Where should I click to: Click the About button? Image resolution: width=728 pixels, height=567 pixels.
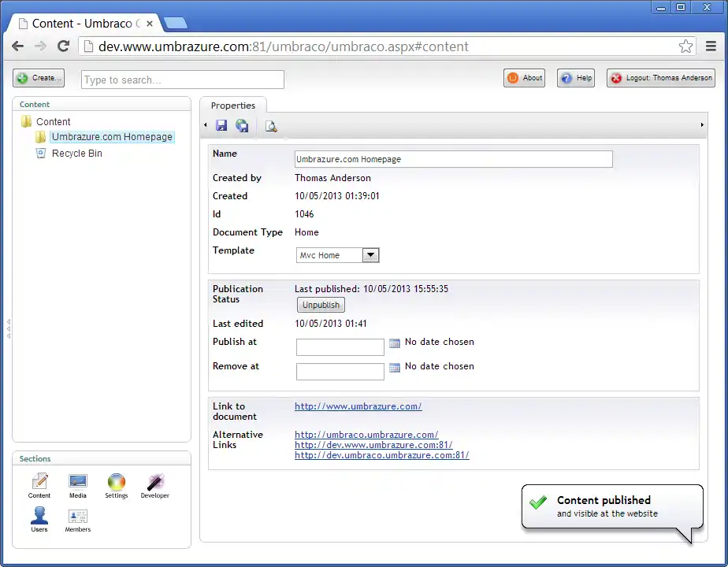[x=524, y=78]
